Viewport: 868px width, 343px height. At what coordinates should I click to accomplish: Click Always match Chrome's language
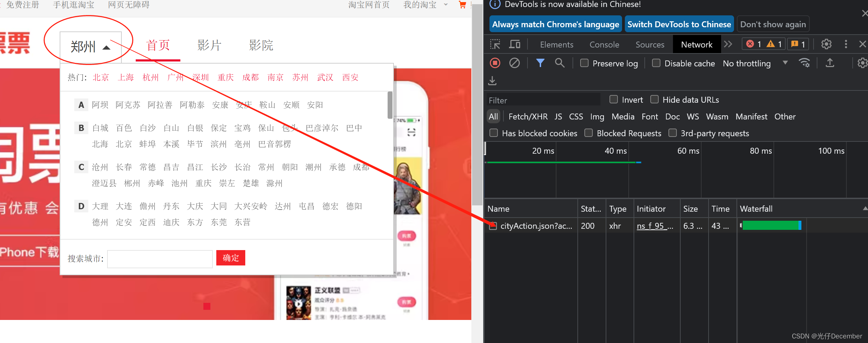555,24
